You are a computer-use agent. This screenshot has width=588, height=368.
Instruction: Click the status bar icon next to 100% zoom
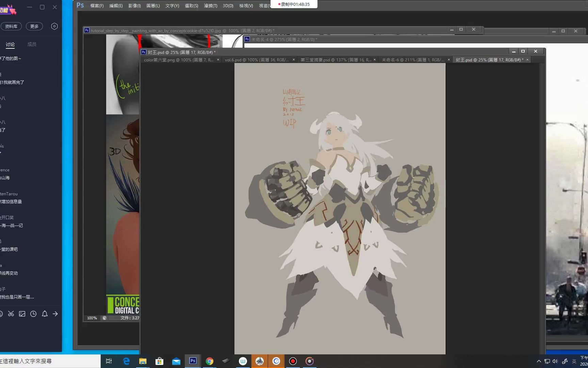[x=104, y=318]
